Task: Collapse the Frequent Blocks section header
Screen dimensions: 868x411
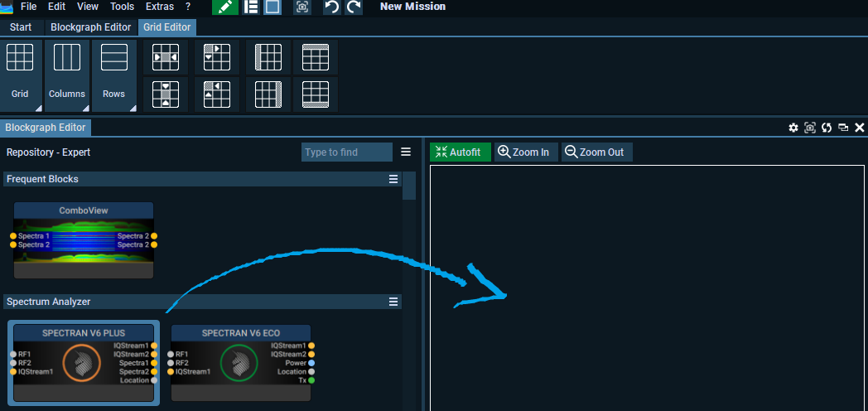Action: 202,179
